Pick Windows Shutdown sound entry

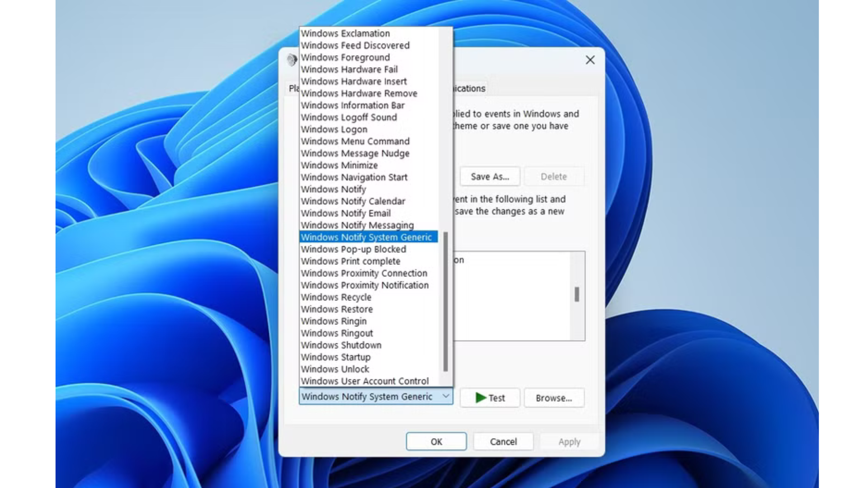[x=341, y=345]
